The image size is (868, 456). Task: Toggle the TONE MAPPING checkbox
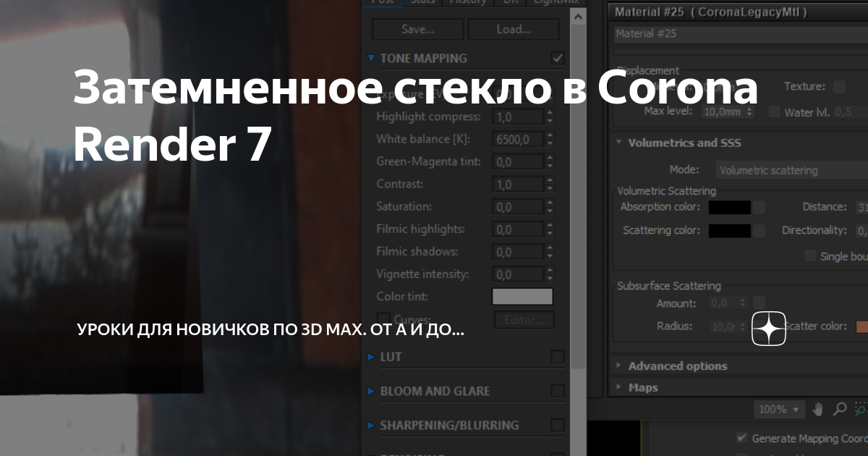tap(557, 58)
